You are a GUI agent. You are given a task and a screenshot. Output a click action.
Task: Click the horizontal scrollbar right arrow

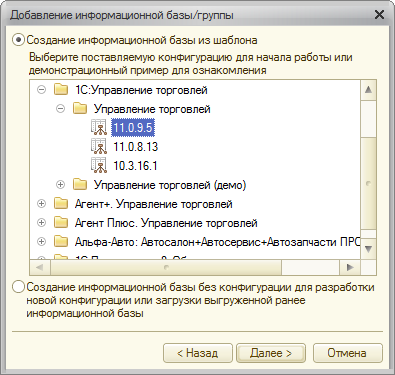tap(350, 267)
